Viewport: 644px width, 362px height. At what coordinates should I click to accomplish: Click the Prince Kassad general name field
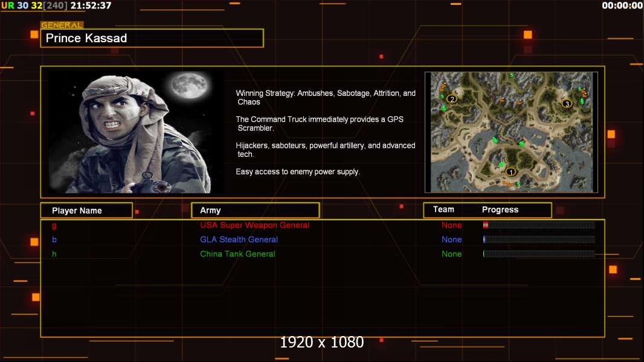pos(152,38)
